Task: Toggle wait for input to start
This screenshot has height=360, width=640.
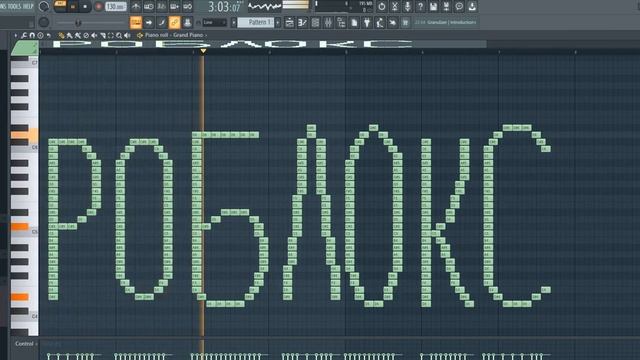Action: point(149,7)
